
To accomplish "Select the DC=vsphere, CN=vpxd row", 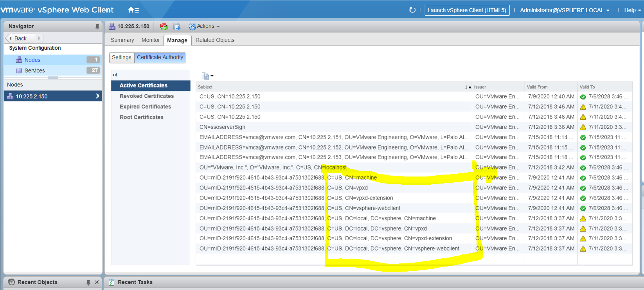I will pyautogui.click(x=414, y=229).
